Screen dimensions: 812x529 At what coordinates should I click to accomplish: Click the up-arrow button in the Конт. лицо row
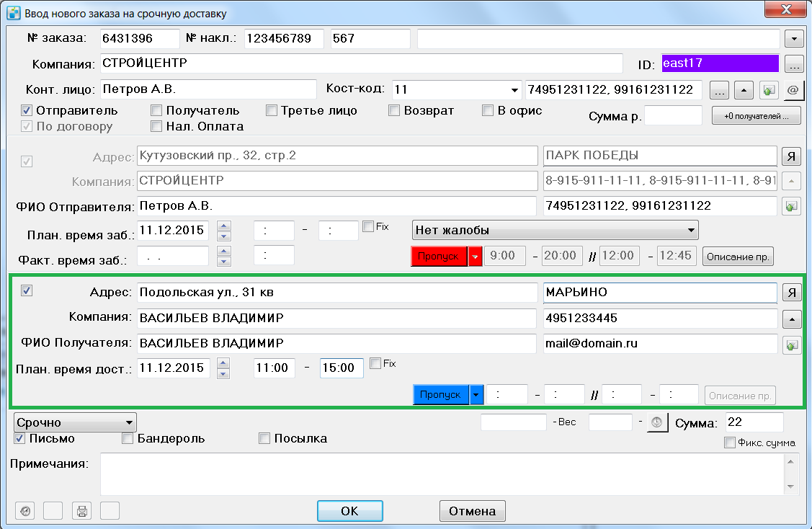click(x=744, y=90)
